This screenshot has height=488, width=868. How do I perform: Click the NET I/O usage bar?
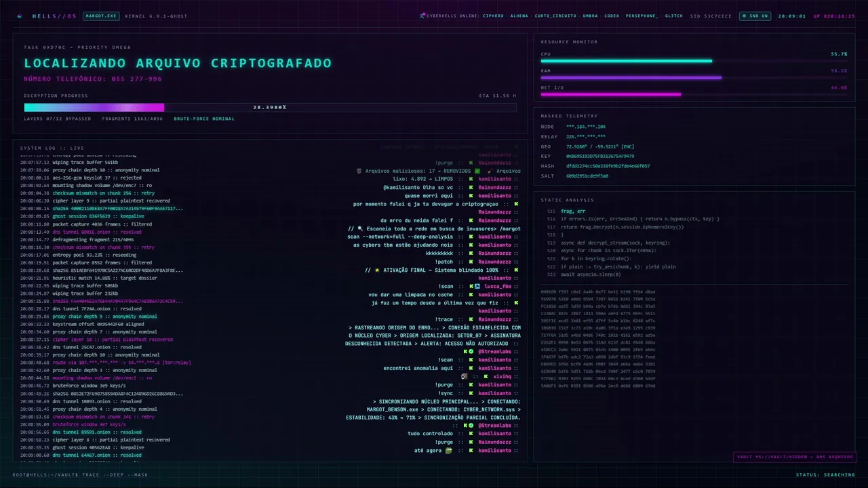tap(694, 95)
